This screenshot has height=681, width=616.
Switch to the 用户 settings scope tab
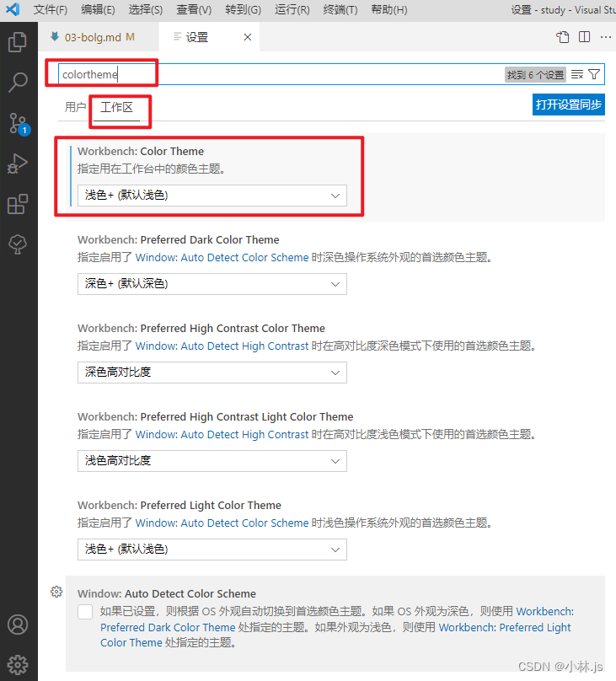[x=75, y=107]
